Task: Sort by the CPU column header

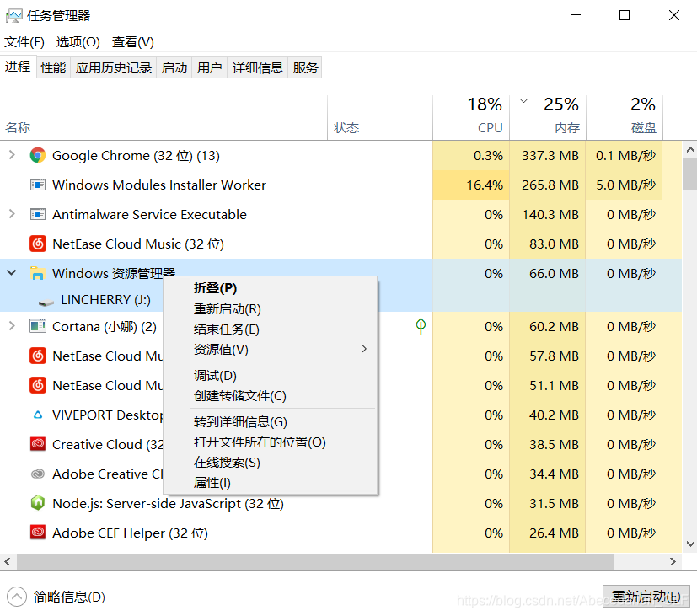Action: [x=471, y=118]
